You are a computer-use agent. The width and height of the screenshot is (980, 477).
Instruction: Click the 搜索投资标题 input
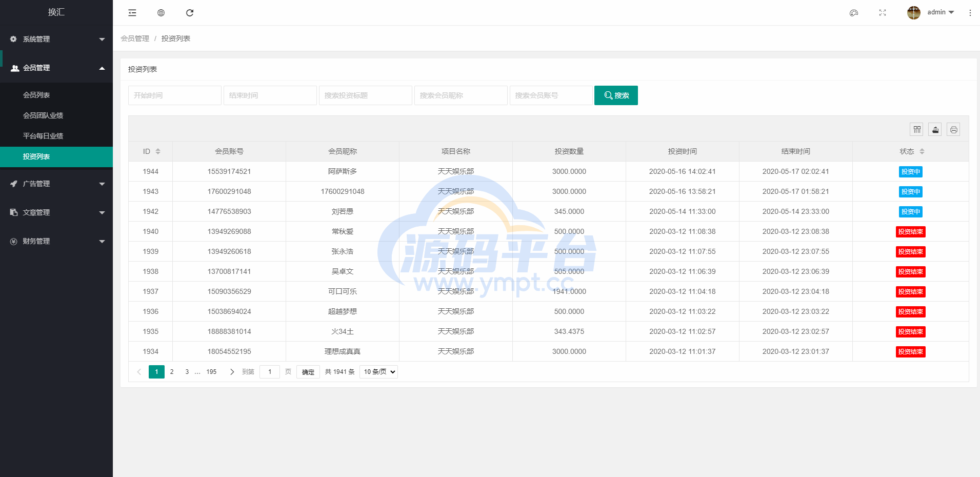pyautogui.click(x=366, y=95)
